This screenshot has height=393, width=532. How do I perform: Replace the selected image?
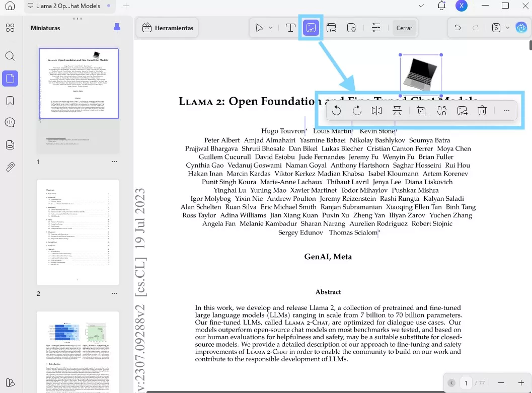[x=442, y=111]
